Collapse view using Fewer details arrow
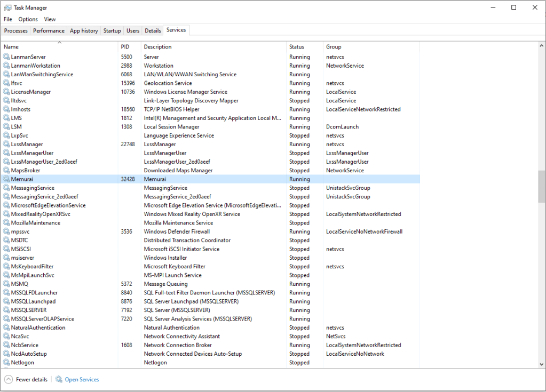Image resolution: width=546 pixels, height=392 pixels. pyautogui.click(x=8, y=379)
